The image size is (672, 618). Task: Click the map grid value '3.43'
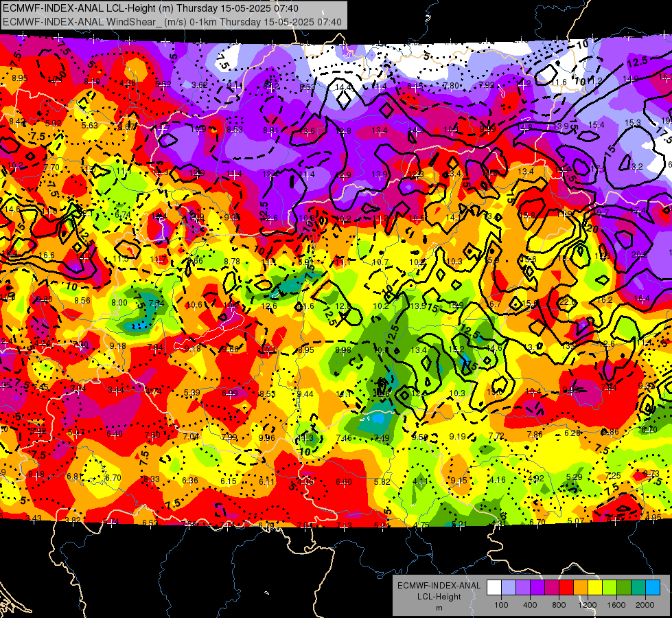34,518
